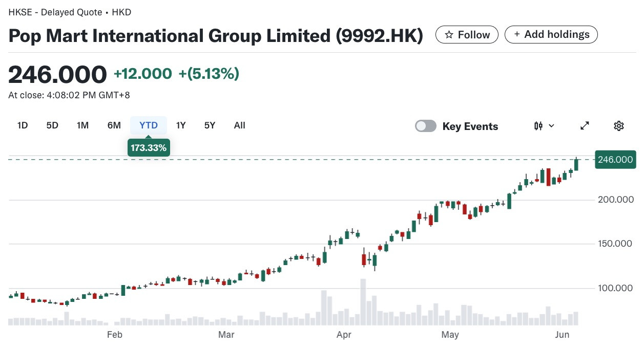Click the tallest volume bar in April
Screen dimensions: 644x349
[x=363, y=302]
